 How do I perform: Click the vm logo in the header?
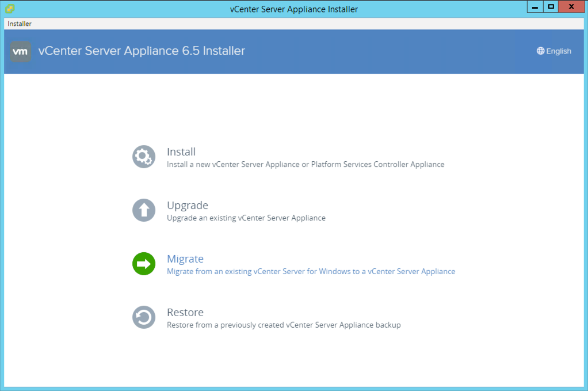(x=20, y=51)
